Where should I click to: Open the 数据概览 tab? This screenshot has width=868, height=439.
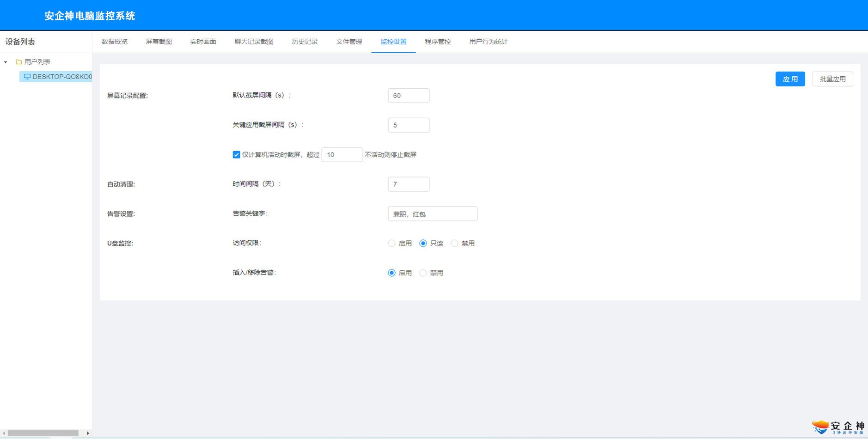click(115, 42)
